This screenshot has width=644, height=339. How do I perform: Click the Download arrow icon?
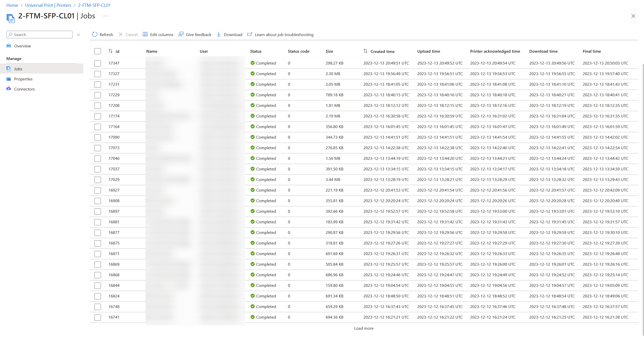point(219,35)
